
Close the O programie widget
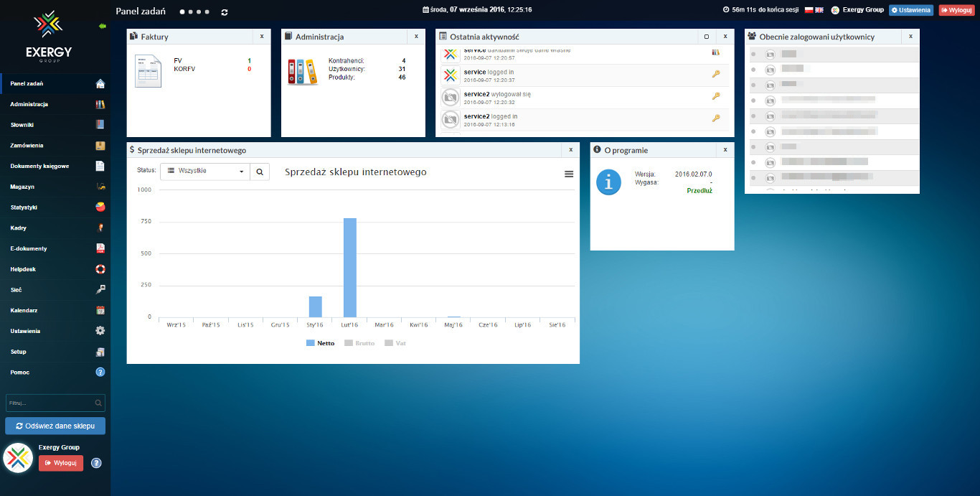tap(725, 149)
